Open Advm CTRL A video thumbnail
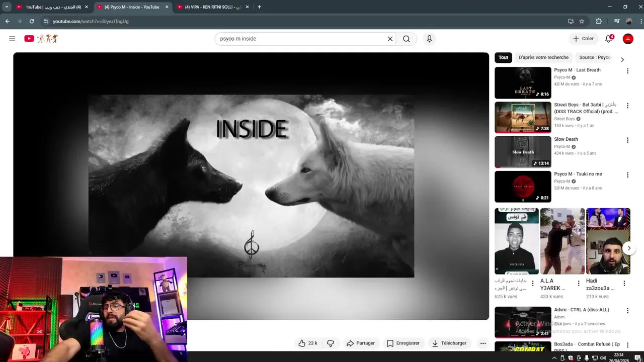This screenshot has height=362, width=644. click(523, 323)
